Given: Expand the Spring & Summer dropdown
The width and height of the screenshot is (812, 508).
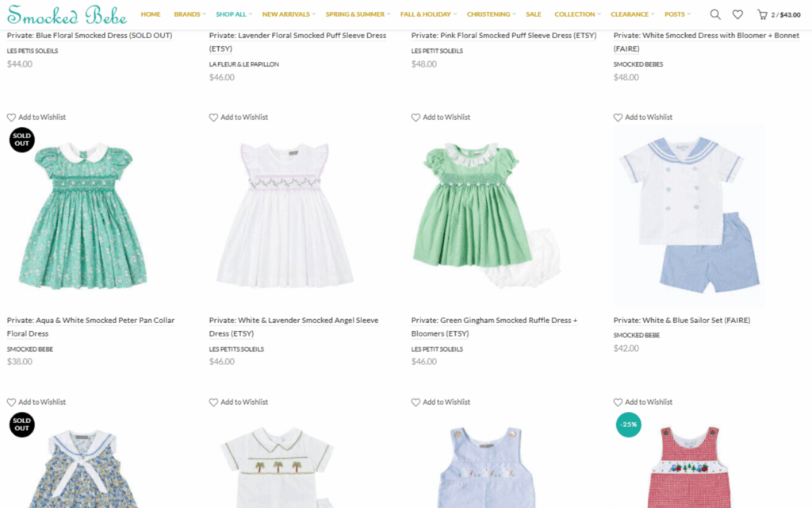Looking at the screenshot, I should coord(357,14).
